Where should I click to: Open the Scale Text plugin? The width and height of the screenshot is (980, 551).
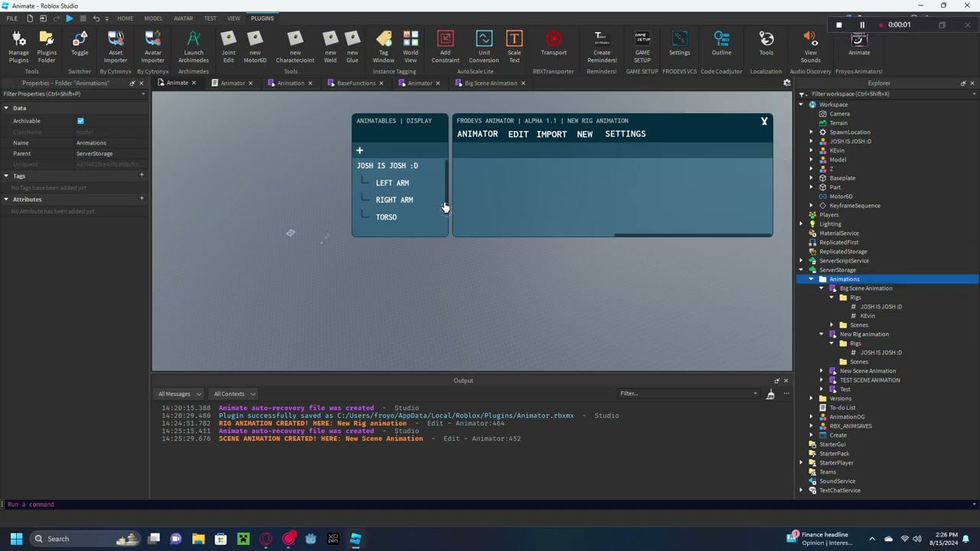click(514, 46)
